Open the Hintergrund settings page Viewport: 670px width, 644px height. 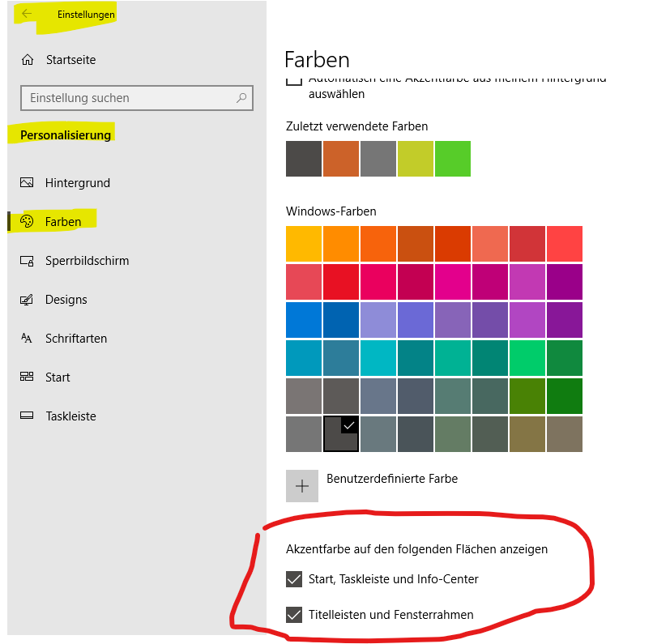coord(77,183)
